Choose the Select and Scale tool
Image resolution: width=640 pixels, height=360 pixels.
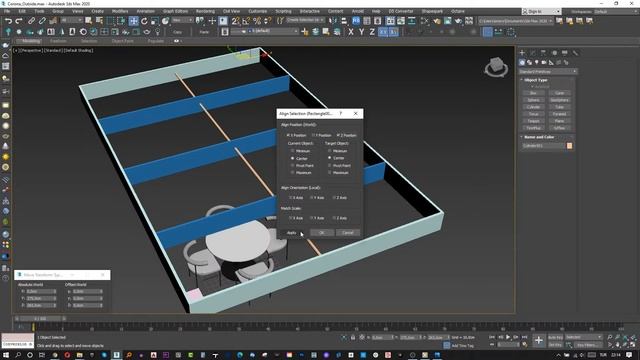click(x=154, y=21)
